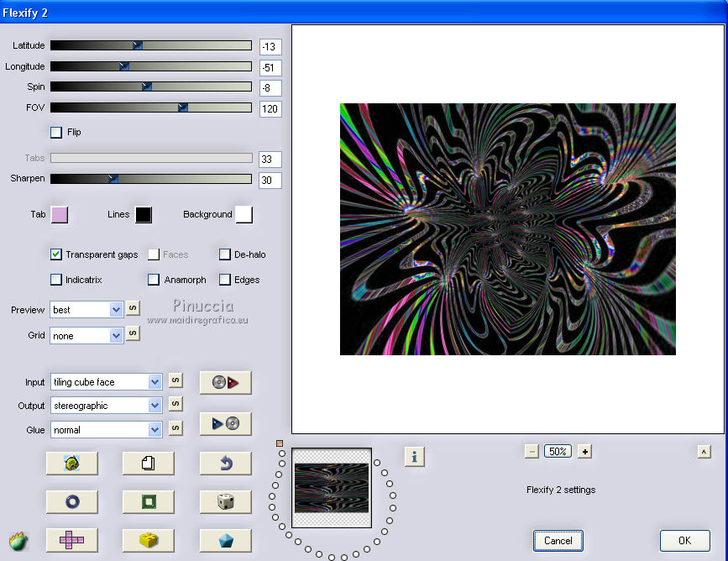Viewport: 728px width, 561px height.
Task: Click the Sharpen value field
Action: 270,181
